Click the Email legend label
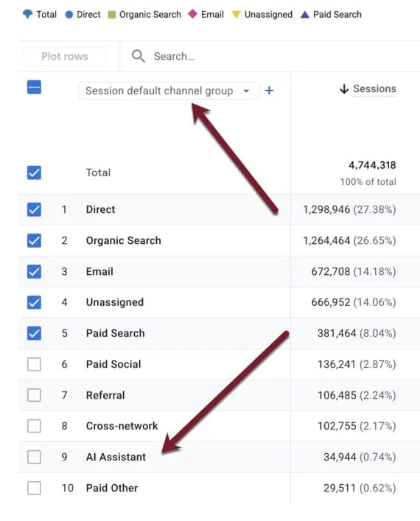 [212, 15]
